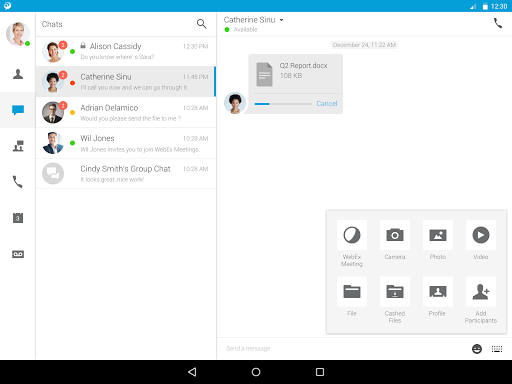Select the Chats speech bubble icon
The height and width of the screenshot is (384, 512).
18,110
